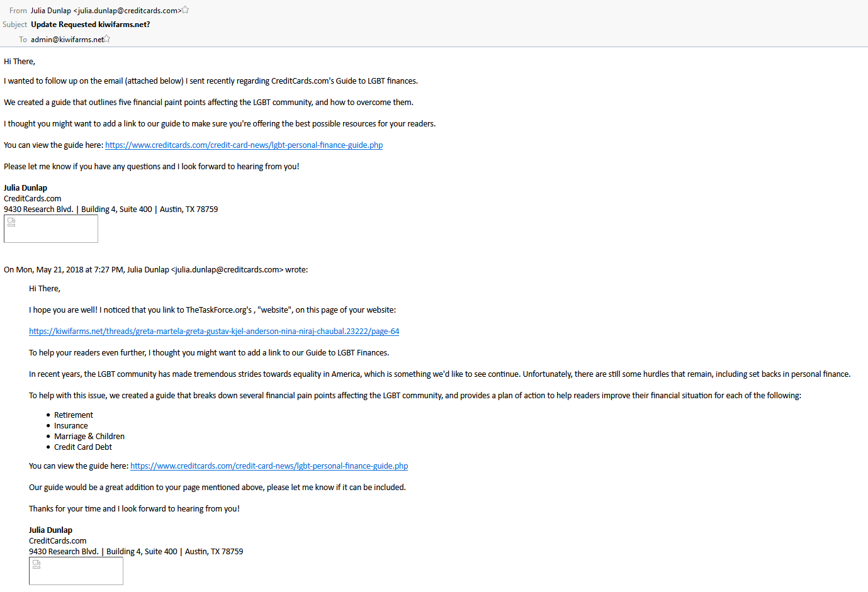Click broken image icon in quoted signature
This screenshot has height=592, width=868.
pos(37,564)
